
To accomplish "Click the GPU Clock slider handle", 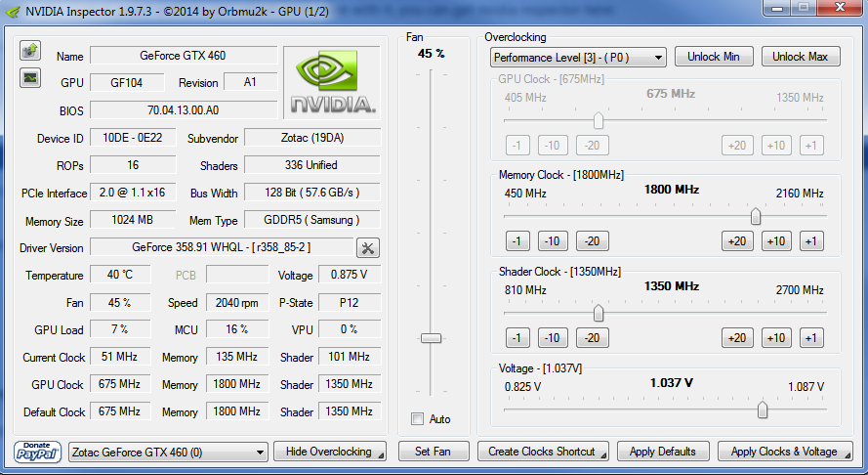I will pyautogui.click(x=598, y=119).
